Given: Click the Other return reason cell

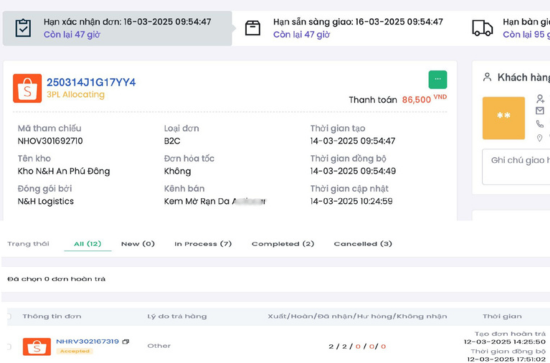Looking at the screenshot, I should click(x=159, y=346).
